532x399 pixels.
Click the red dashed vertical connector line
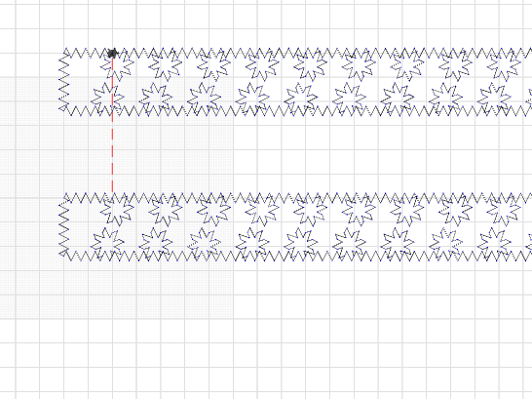(113, 125)
